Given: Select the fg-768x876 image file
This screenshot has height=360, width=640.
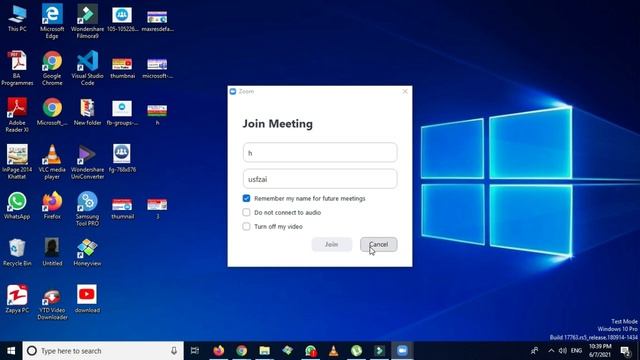Looking at the screenshot, I should [x=122, y=158].
